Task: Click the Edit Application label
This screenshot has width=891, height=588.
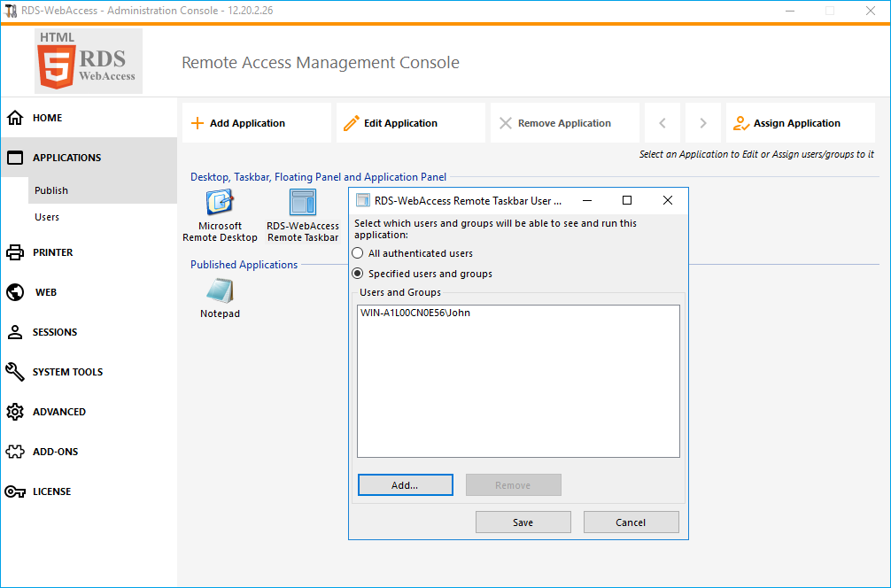Action: pyautogui.click(x=400, y=123)
